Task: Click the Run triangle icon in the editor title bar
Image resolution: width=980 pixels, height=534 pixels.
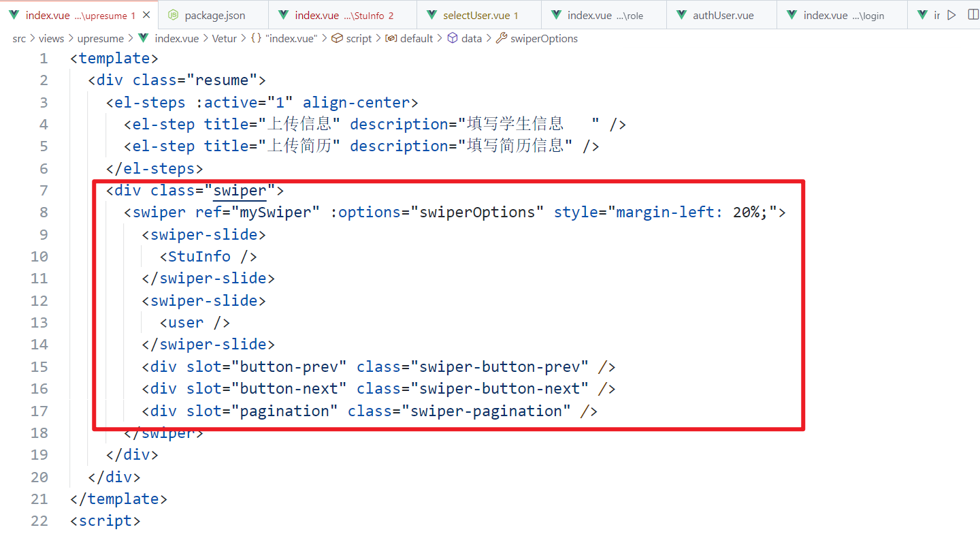Action: pyautogui.click(x=951, y=15)
